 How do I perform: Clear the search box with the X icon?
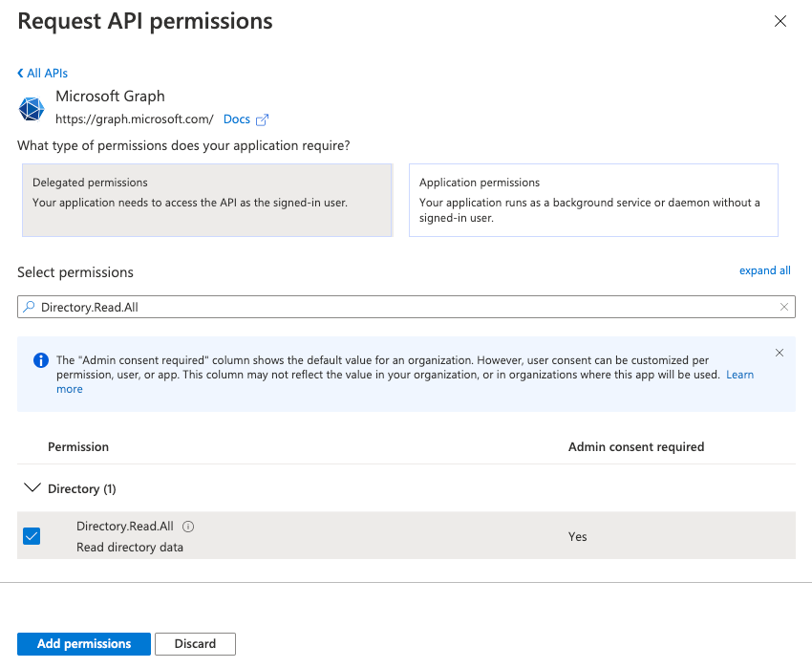(783, 307)
